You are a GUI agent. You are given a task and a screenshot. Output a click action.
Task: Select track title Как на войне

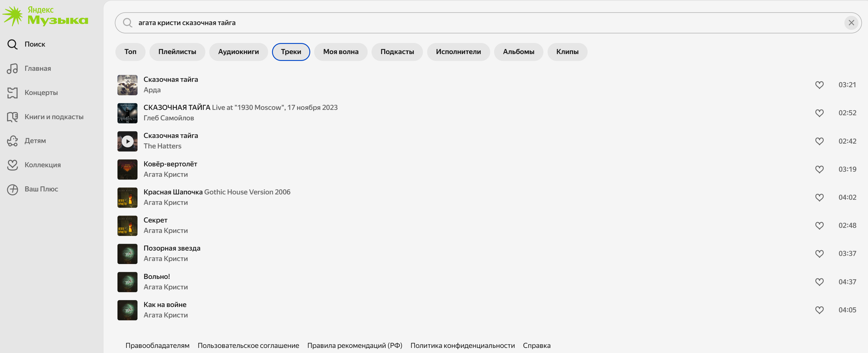pyautogui.click(x=165, y=305)
